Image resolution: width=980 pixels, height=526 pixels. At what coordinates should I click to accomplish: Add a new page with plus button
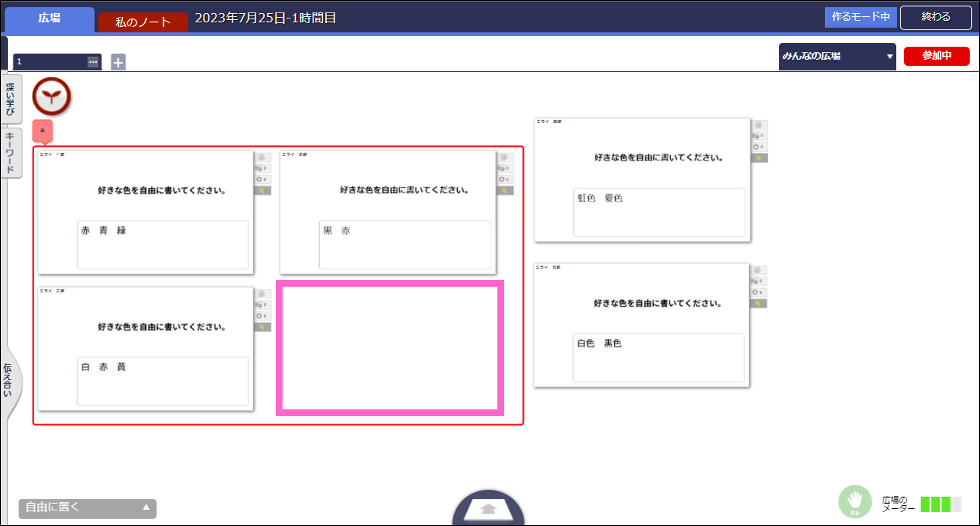point(118,62)
